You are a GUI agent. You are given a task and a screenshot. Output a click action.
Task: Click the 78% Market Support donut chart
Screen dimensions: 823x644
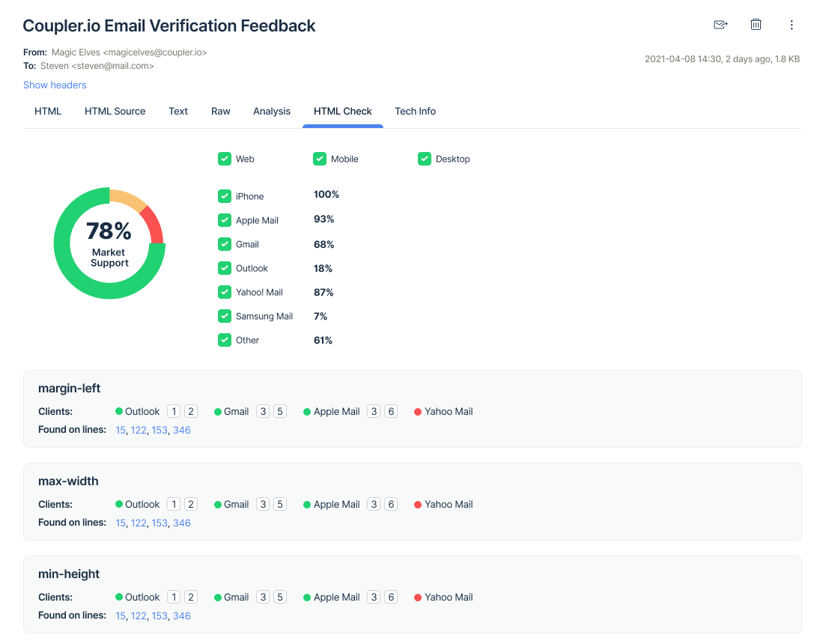point(109,243)
